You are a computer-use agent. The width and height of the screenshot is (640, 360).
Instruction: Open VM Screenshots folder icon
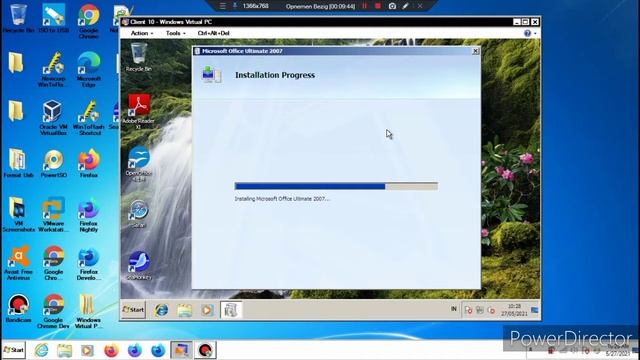tap(18, 214)
